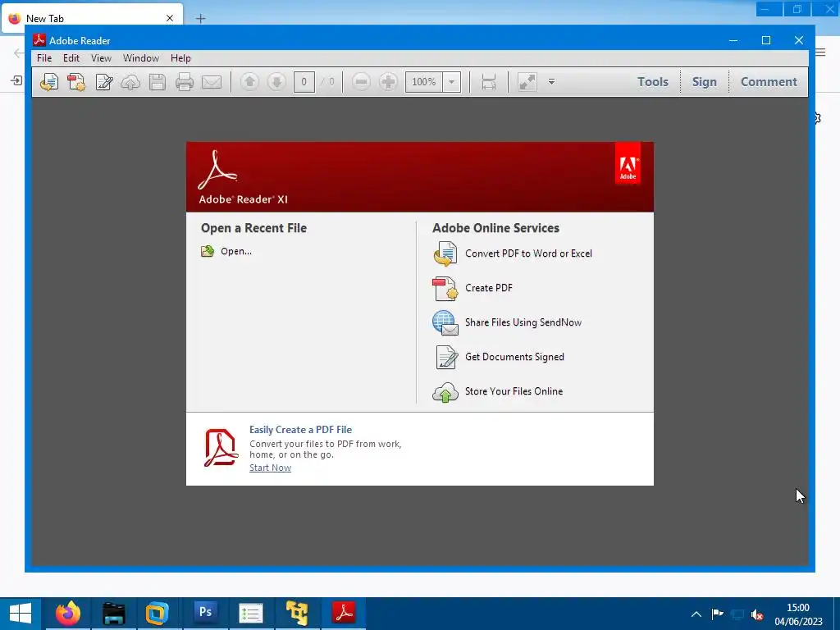
Task: Click the page number input field
Action: click(x=304, y=82)
